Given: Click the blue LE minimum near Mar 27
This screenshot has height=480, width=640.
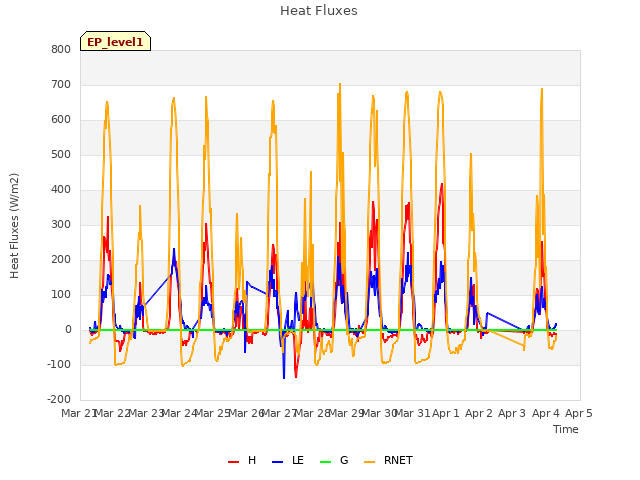Looking at the screenshot, I should tap(284, 378).
